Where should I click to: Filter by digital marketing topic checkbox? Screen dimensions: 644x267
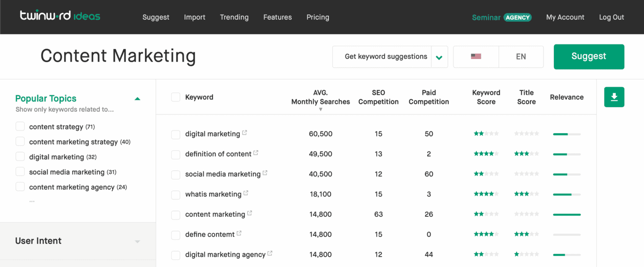[x=20, y=157]
